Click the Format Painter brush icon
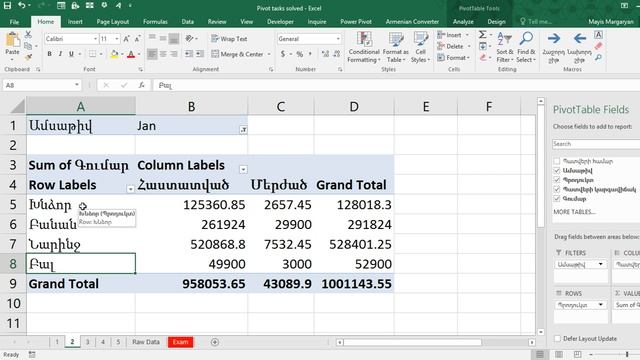 [x=28, y=57]
